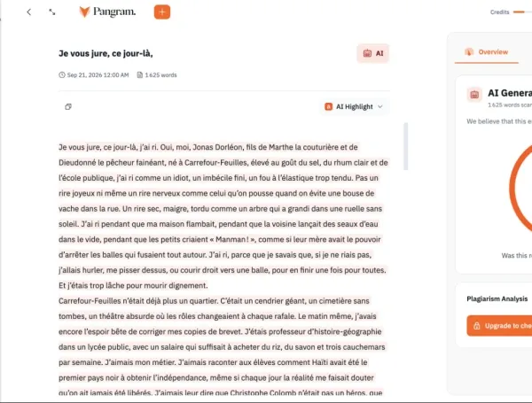The height and width of the screenshot is (403, 532).
Task: Click the back arrow icon
Action: coord(29,12)
